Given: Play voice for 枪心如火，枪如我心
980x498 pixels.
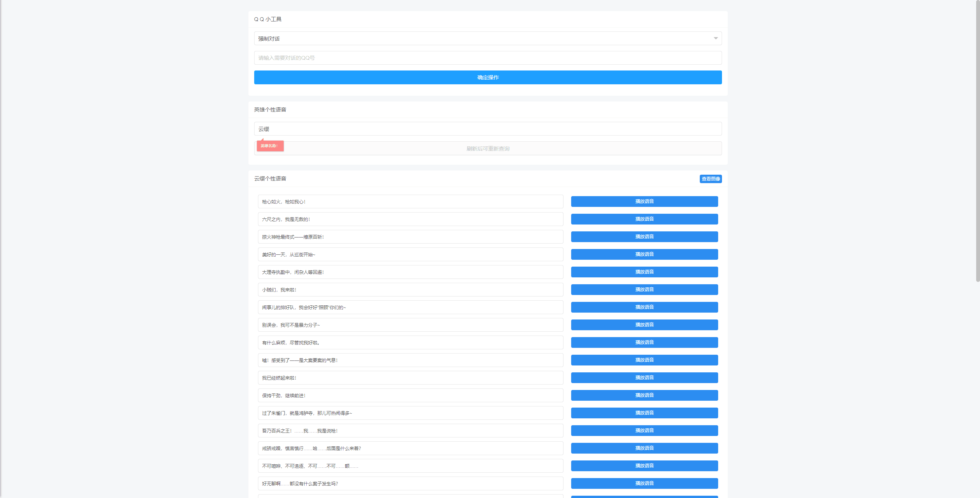Looking at the screenshot, I should point(644,201).
